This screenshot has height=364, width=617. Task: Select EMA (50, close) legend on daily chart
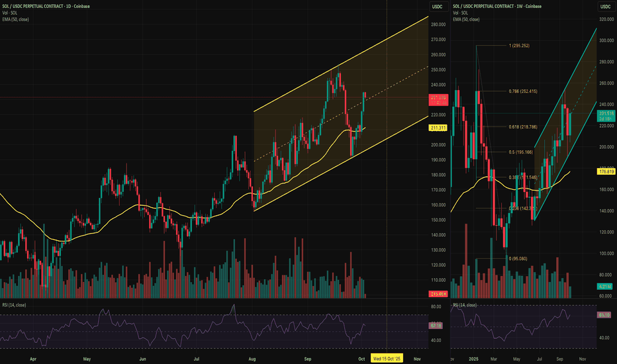pyautogui.click(x=15, y=19)
